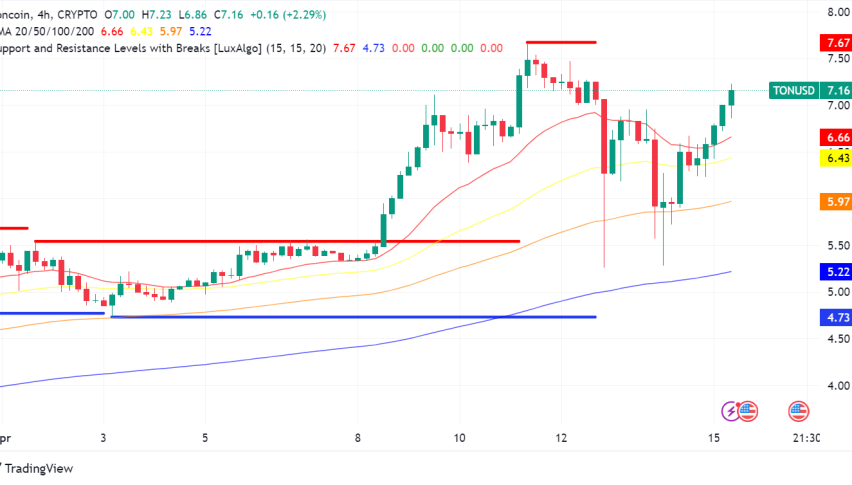Image resolution: width=852 pixels, height=485 pixels.
Task: Click the blue 5.22 value in MA legend
Action: [x=201, y=32]
